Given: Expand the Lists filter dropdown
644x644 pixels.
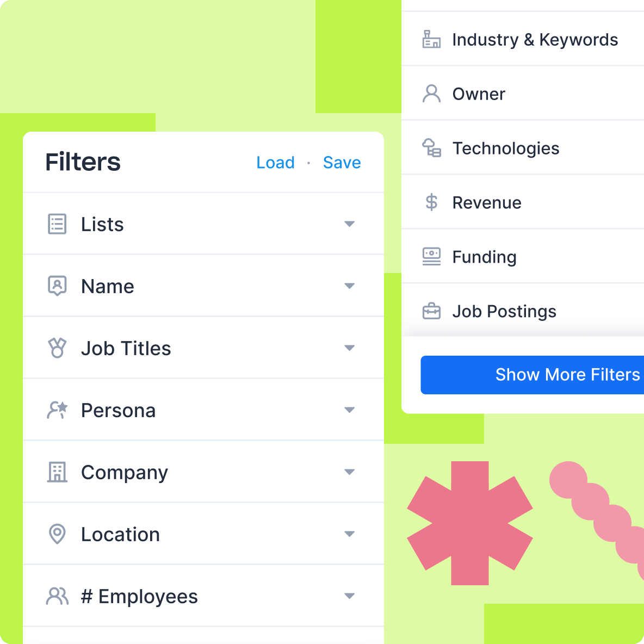Looking at the screenshot, I should pyautogui.click(x=350, y=224).
